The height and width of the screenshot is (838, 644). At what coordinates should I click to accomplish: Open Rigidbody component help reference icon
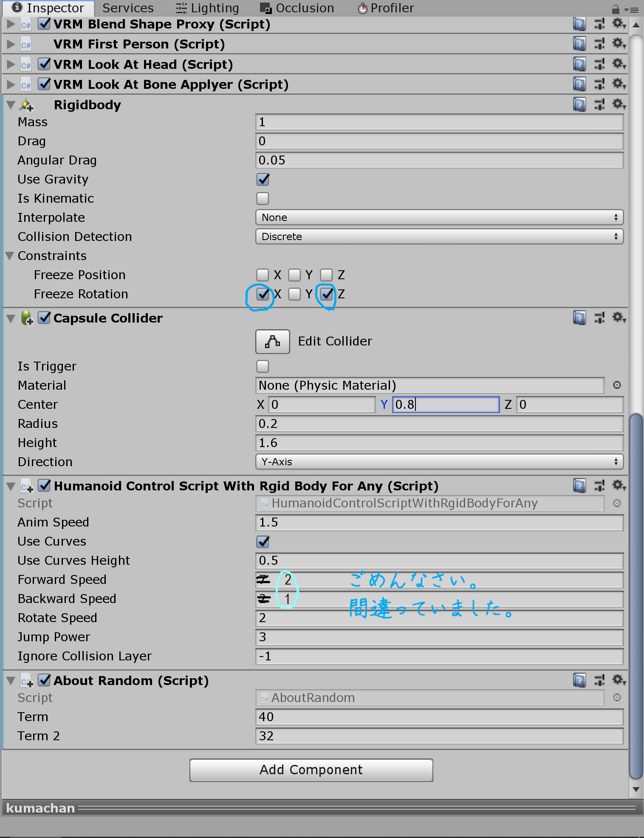tap(579, 105)
